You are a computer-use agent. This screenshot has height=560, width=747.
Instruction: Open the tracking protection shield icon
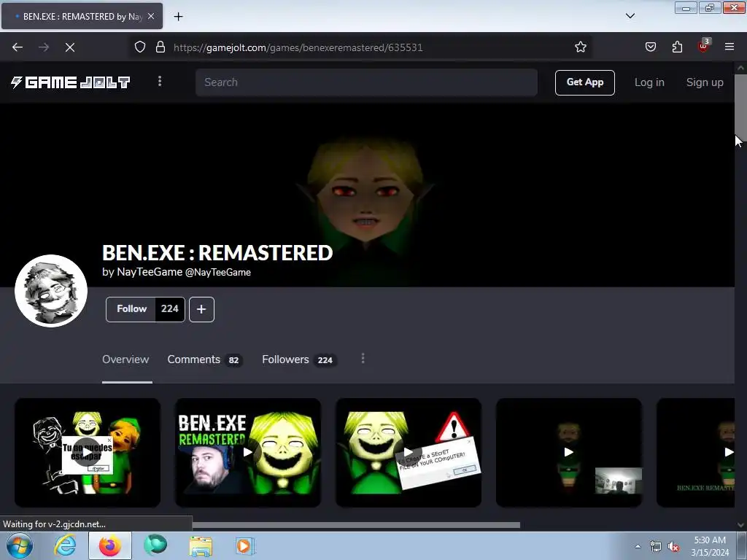[x=139, y=47]
